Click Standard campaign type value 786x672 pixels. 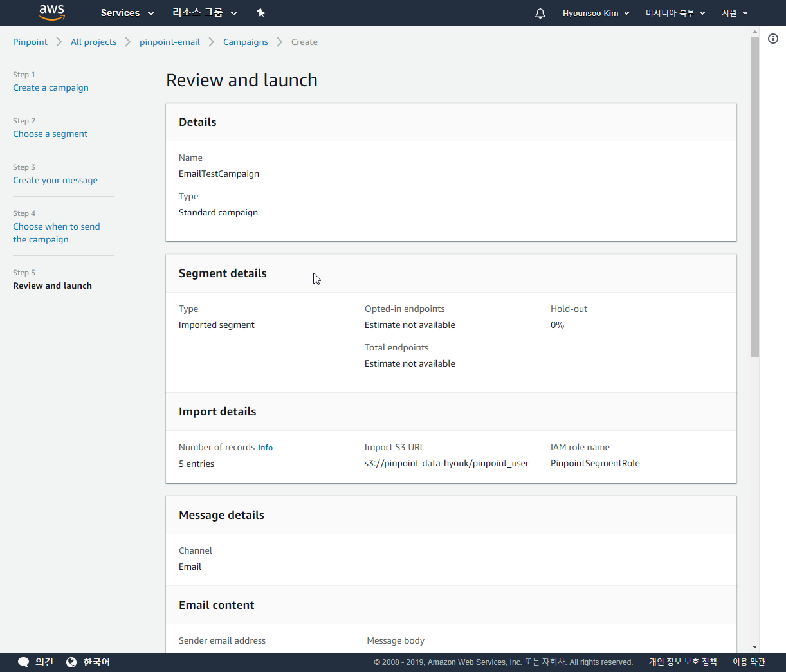218,212
